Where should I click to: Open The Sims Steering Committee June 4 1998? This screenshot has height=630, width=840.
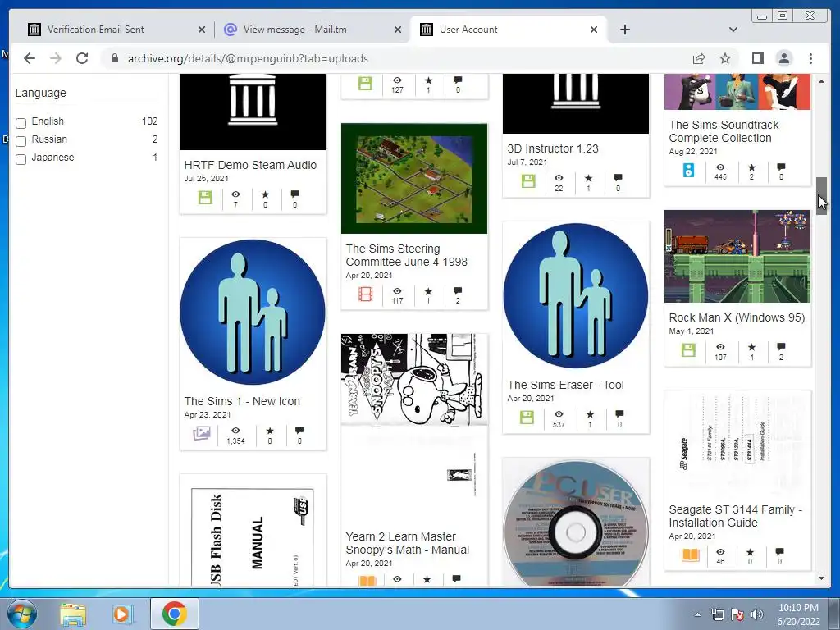click(406, 255)
